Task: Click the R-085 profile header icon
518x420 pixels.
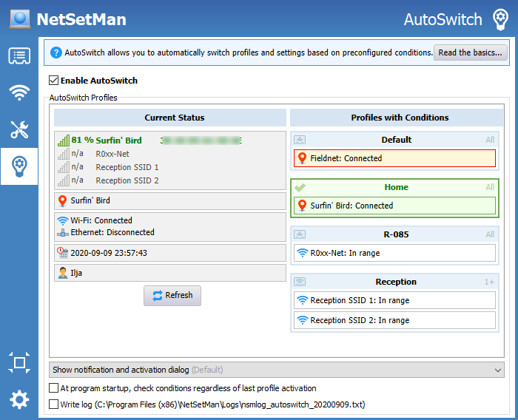Action: (x=300, y=234)
